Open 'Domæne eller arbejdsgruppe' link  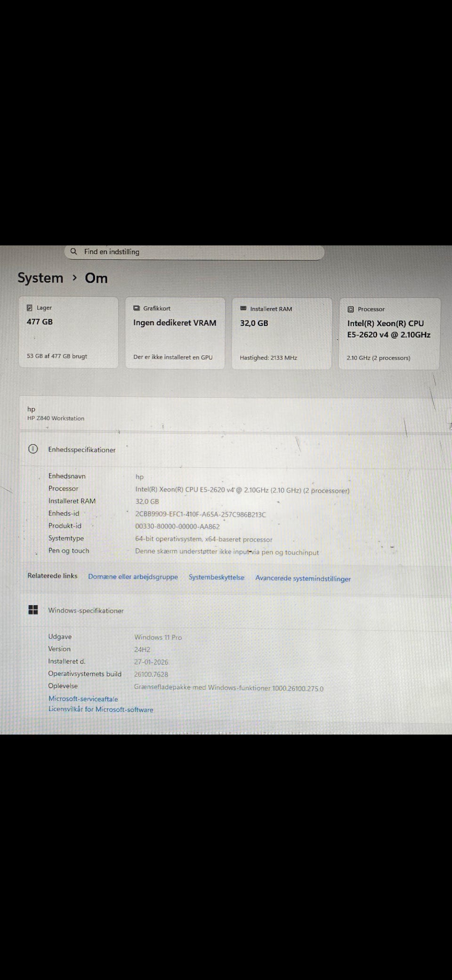[133, 577]
